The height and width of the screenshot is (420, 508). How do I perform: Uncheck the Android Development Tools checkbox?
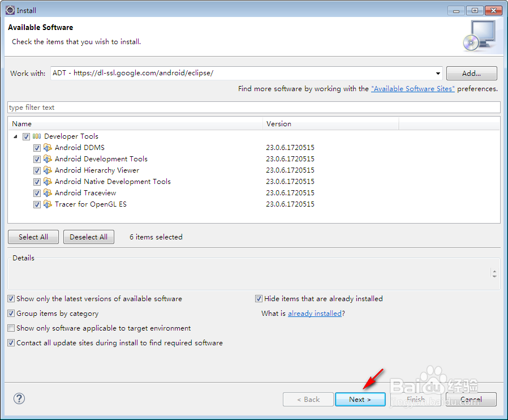[37, 159]
